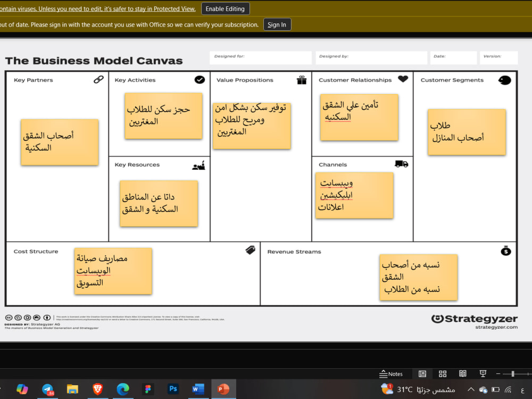Viewport: 532px width, 399px height.
Task: Click the Date field
Action: (454, 57)
